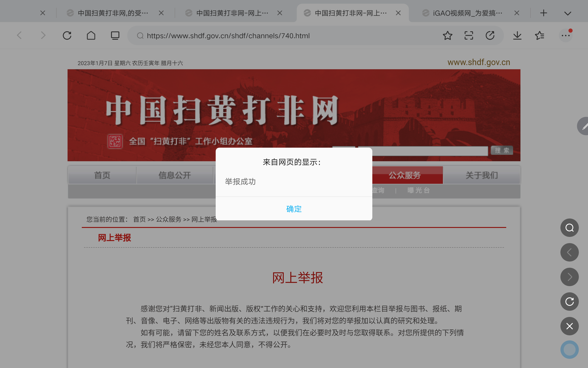588x368 pixels.
Task: Click the floating back circle button
Action: pyautogui.click(x=570, y=252)
